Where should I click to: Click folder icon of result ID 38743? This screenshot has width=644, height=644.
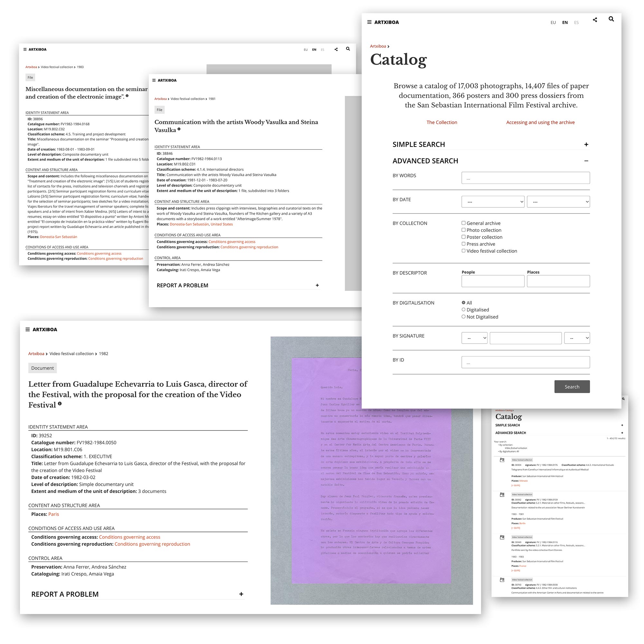pos(502,580)
